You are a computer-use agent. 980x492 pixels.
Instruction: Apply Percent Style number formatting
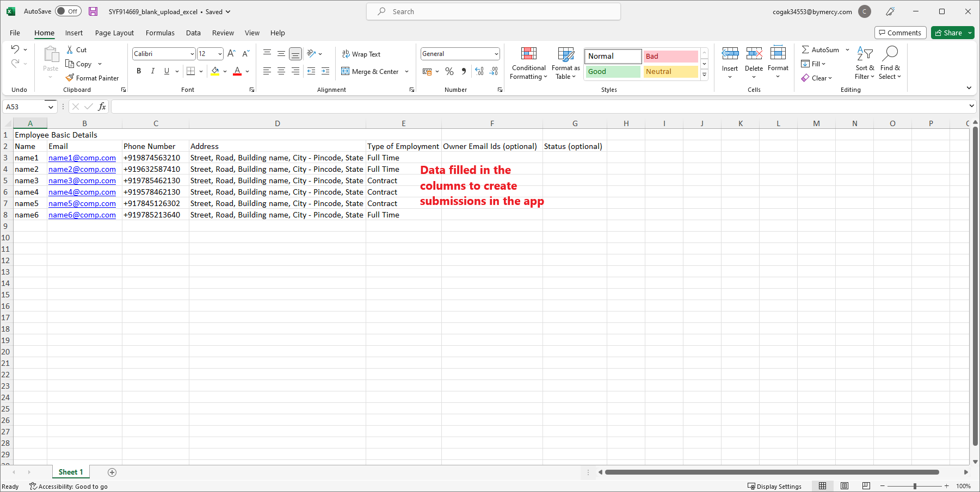coord(449,71)
